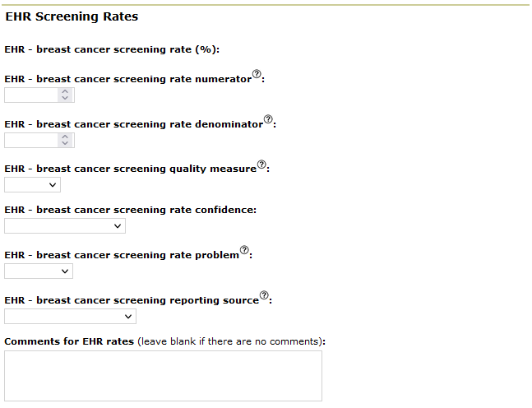Click the 'screening rate confidence' label text

point(130,210)
